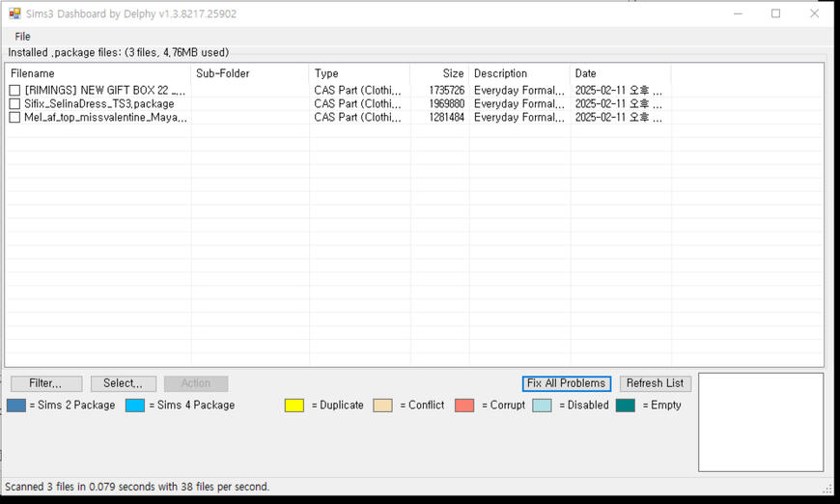Image resolution: width=840 pixels, height=504 pixels.
Task: Click the teal Empty legend swatch
Action: click(626, 406)
